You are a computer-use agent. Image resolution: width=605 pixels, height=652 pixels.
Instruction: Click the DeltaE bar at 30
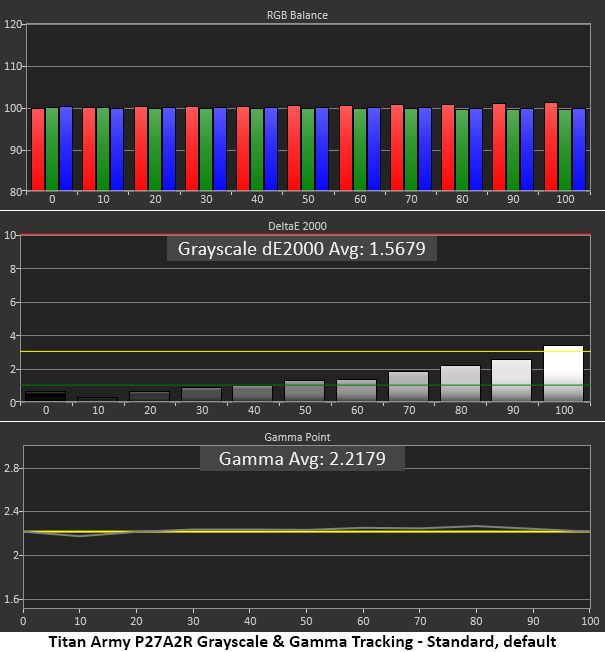point(202,395)
